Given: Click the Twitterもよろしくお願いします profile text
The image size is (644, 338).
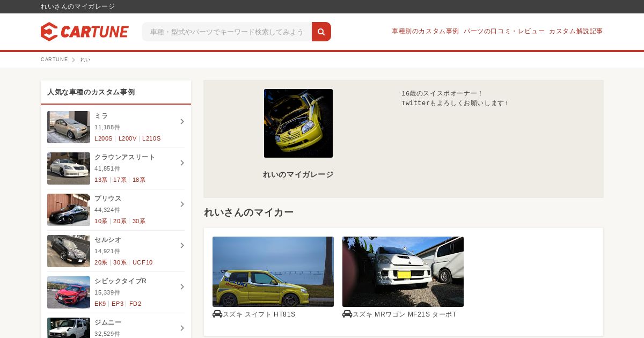Looking at the screenshot, I should click(x=455, y=103).
